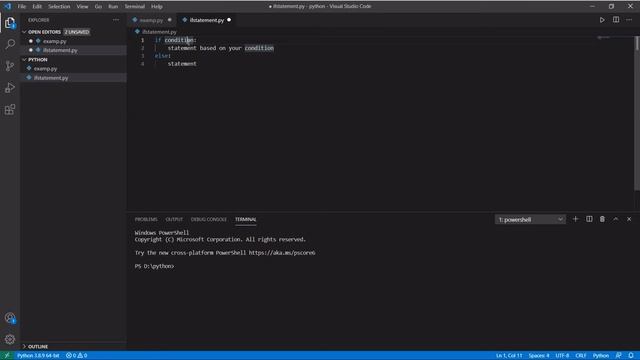This screenshot has width=640, height=360.
Task: Click the 2 UNSAVED badge
Action: pyautogui.click(x=77, y=32)
